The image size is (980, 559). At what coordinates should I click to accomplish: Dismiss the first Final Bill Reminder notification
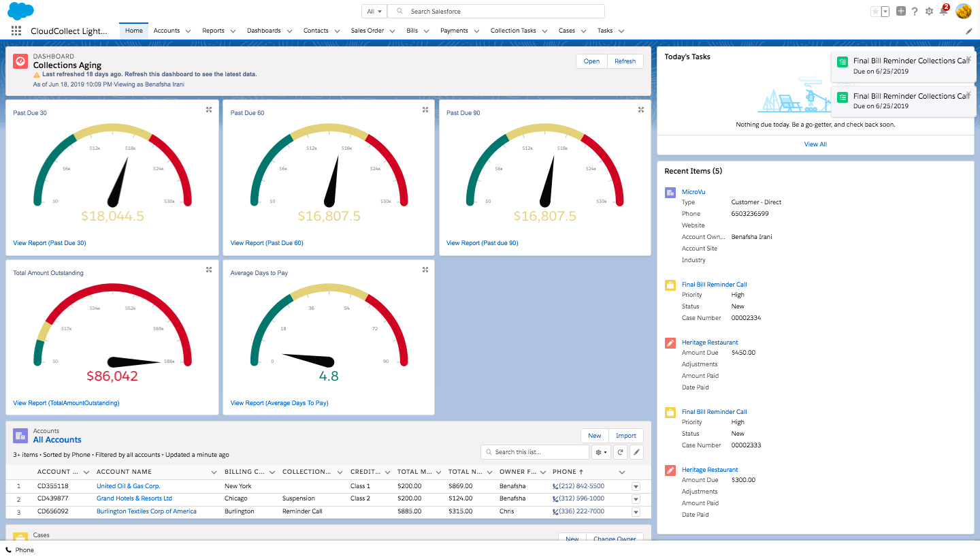tap(968, 59)
